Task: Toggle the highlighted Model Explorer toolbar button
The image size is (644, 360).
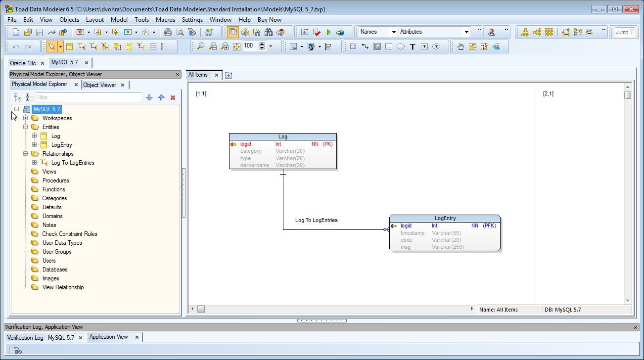Action: pos(233,32)
